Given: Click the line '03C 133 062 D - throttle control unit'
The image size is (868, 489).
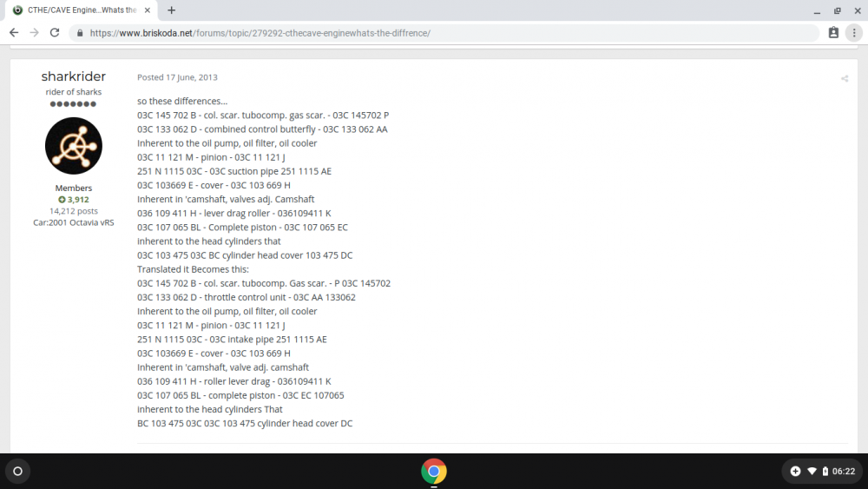Looking at the screenshot, I should (x=247, y=297).
